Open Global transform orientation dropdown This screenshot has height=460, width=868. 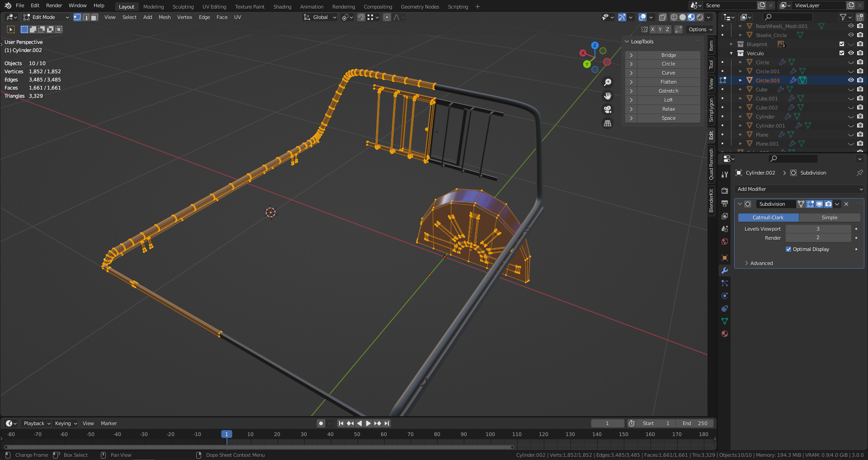point(320,17)
